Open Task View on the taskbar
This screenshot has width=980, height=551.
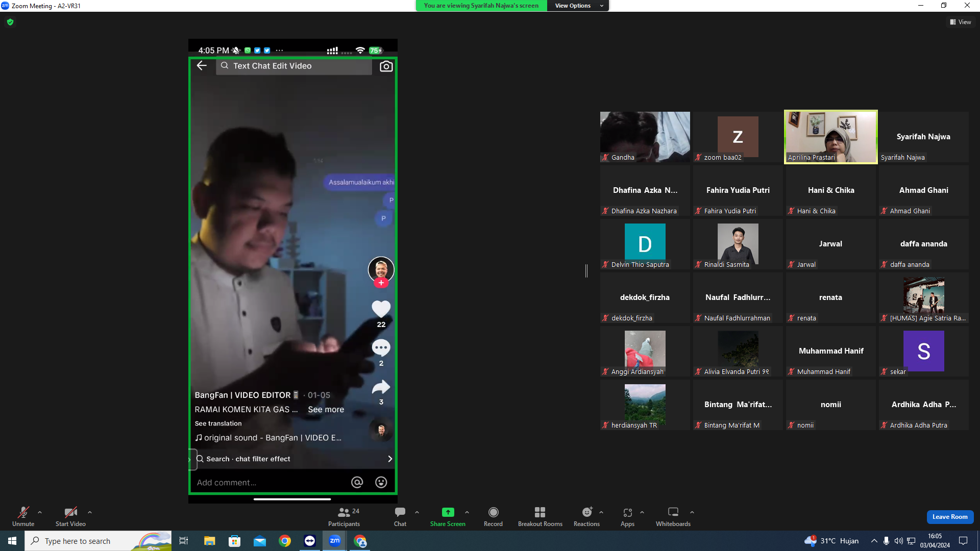tap(184, 541)
